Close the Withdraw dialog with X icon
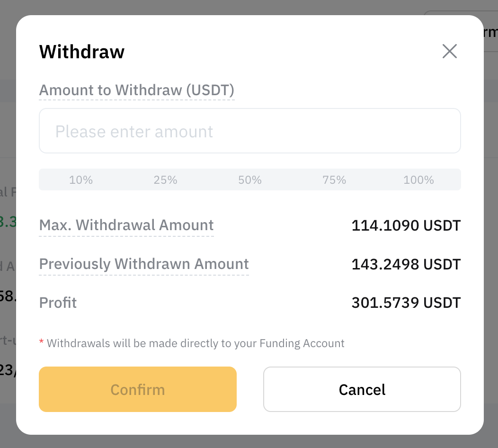The image size is (498, 448). 449,51
